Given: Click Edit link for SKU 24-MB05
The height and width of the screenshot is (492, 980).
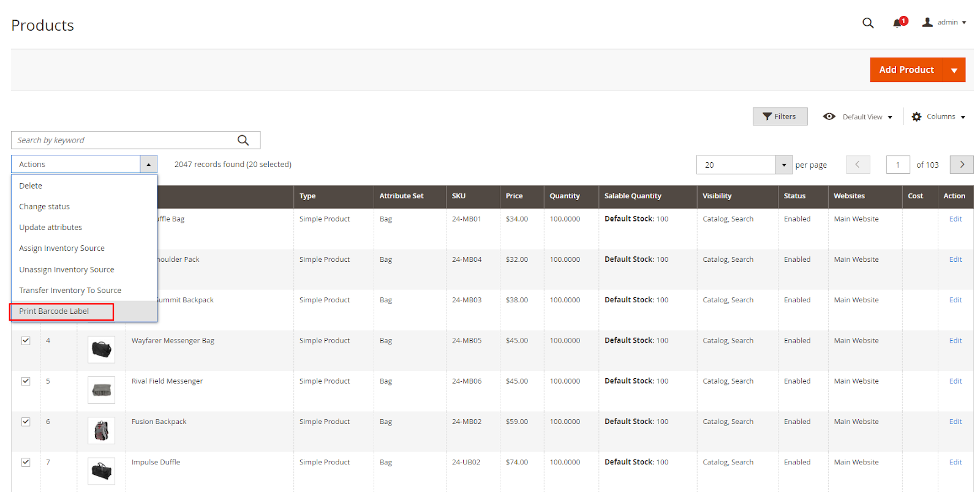Looking at the screenshot, I should coord(955,341).
